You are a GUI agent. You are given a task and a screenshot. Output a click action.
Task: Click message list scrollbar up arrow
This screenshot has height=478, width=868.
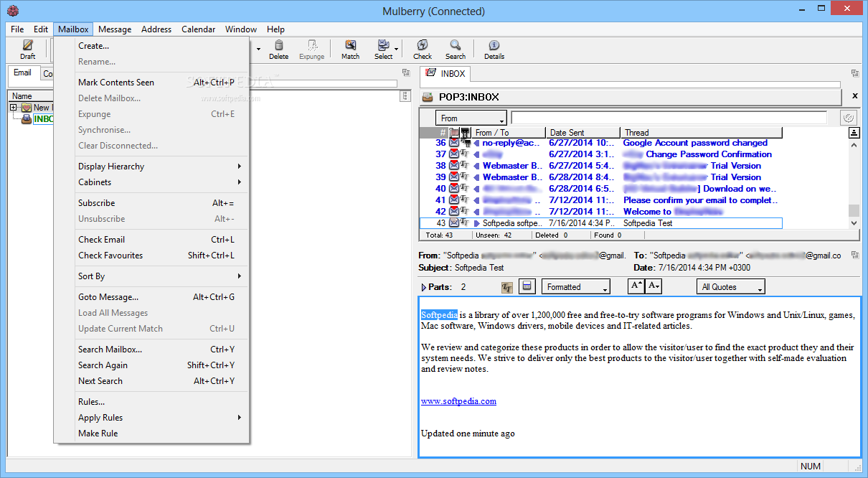click(x=854, y=144)
